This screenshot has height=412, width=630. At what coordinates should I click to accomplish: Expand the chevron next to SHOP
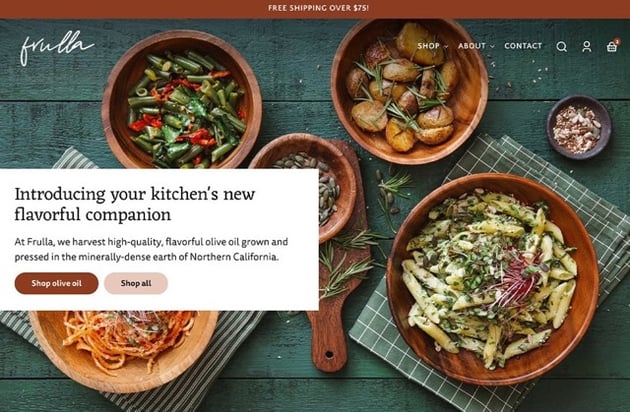(x=446, y=47)
